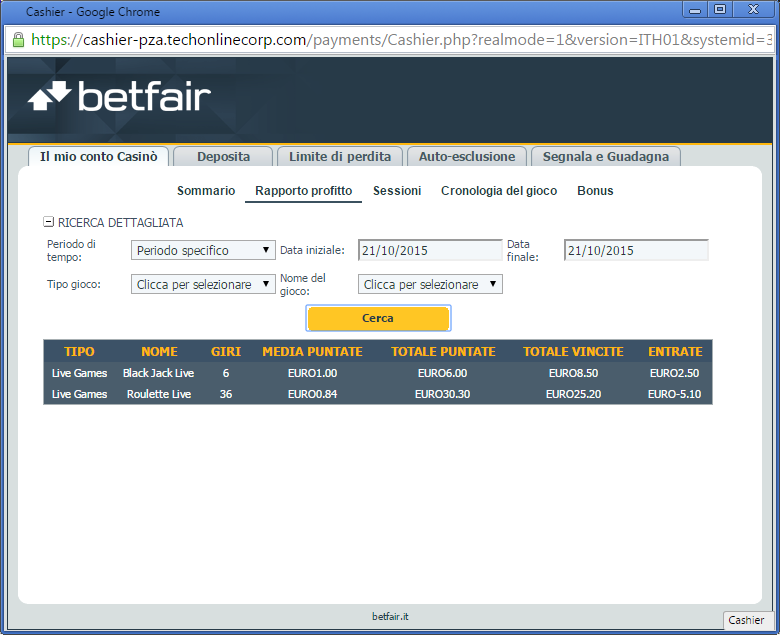Click the MEDIA PUNTATE column header

point(312,352)
